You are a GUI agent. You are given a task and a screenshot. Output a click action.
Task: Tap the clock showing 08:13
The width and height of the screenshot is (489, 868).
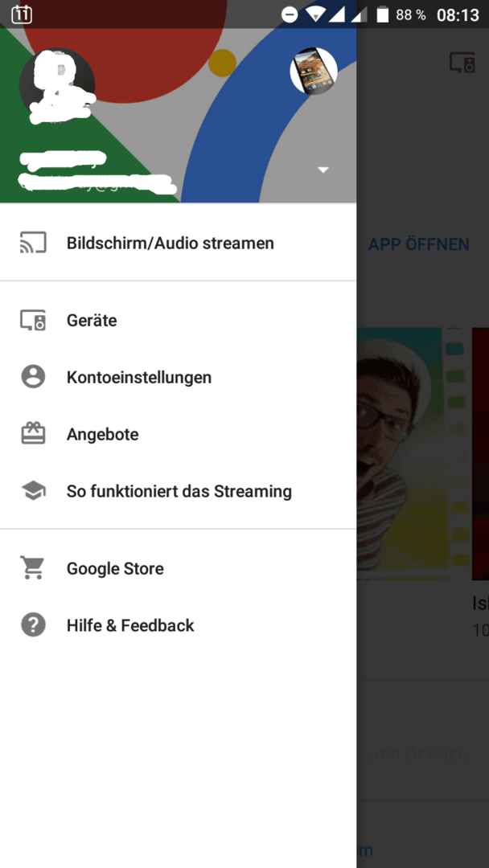[458, 15]
